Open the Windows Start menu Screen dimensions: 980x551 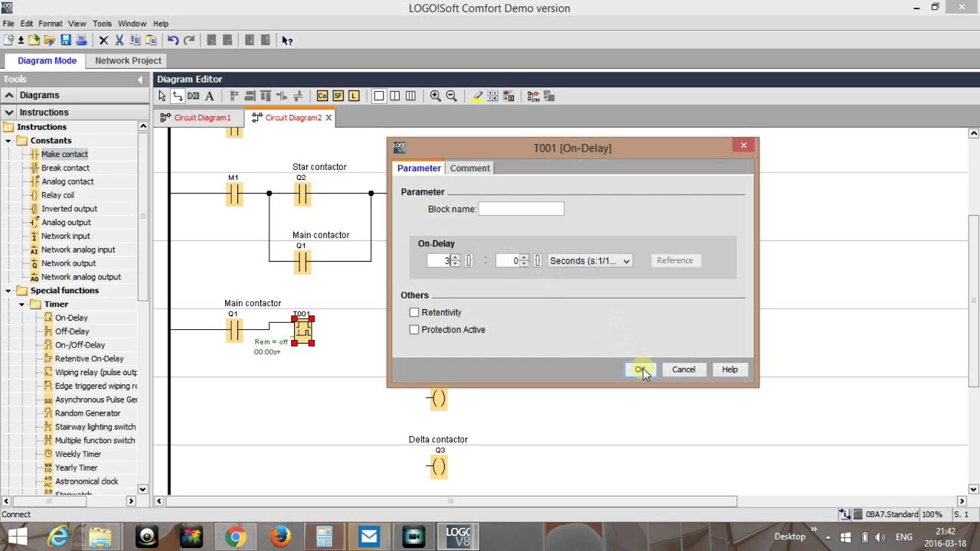[x=17, y=536]
